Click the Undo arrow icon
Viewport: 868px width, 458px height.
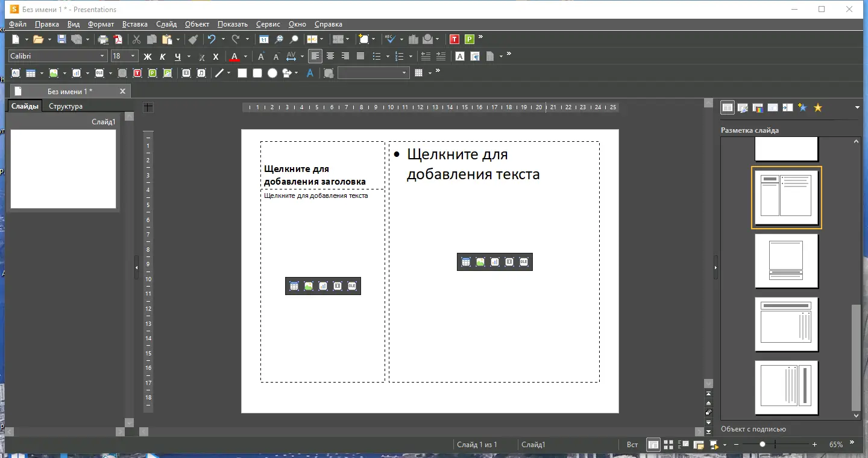pos(212,39)
